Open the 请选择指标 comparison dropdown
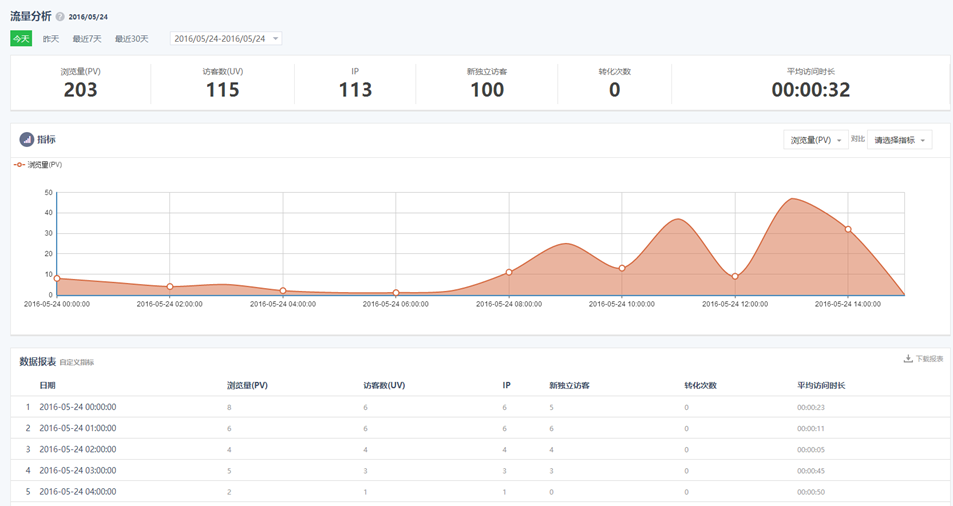The width and height of the screenshot is (953, 506). click(x=899, y=140)
